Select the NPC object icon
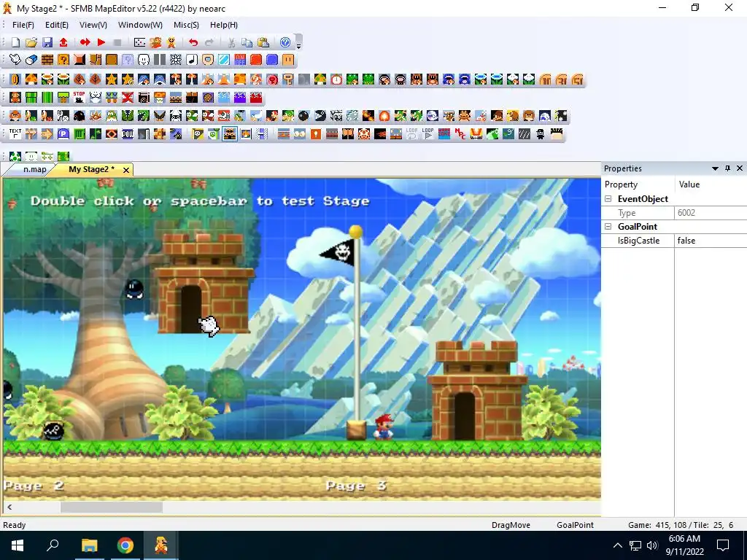The height and width of the screenshot is (560, 747). tap(460, 134)
